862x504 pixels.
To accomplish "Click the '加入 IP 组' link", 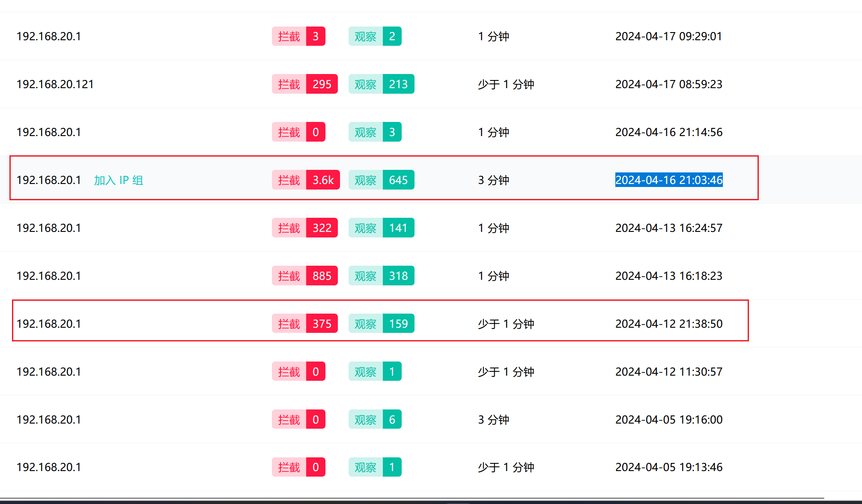I will click(x=119, y=180).
